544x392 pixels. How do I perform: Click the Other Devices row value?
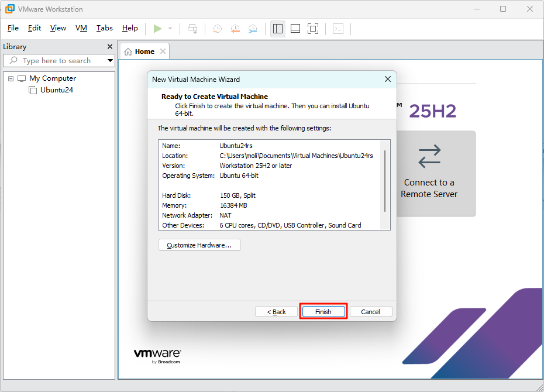290,225
